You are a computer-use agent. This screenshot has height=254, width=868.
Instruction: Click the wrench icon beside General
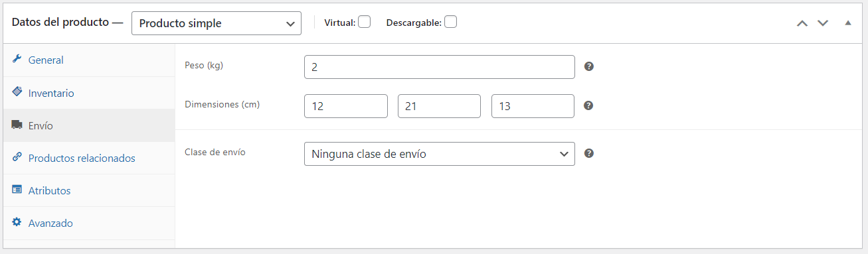[x=17, y=59]
